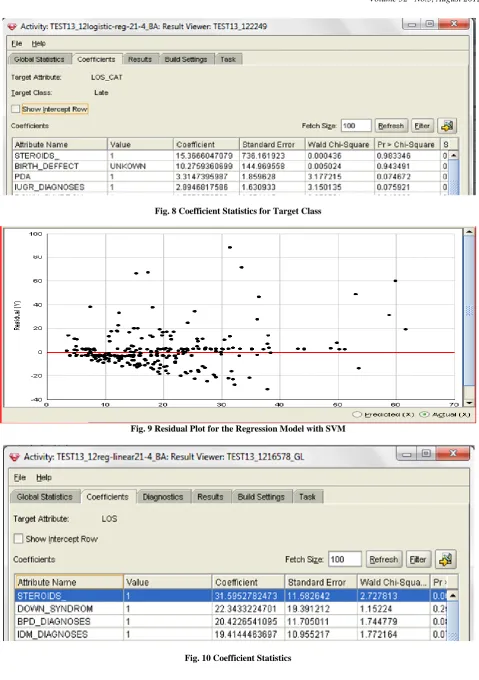479x680 pixels.
Task: Sort by Attribute Name in logistic-reg table
Action: tap(60, 144)
